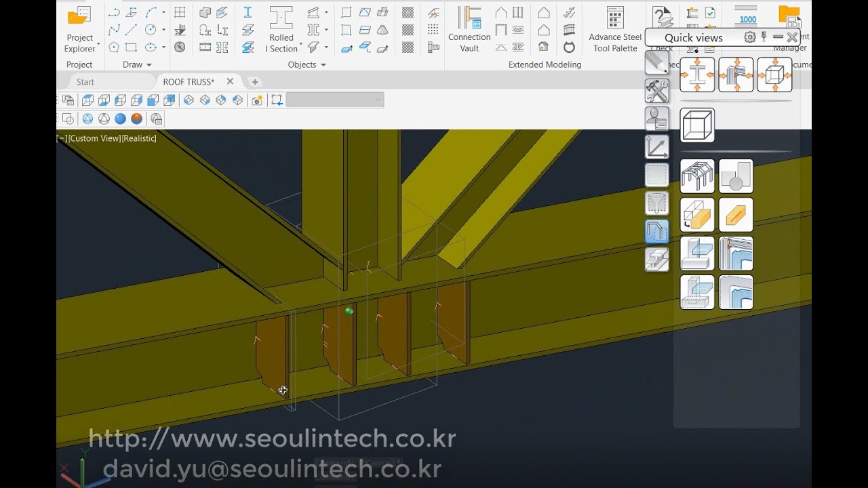Image resolution: width=868 pixels, height=488 pixels.
Task: Select the Realistic sphere visual style icon
Action: [x=137, y=119]
